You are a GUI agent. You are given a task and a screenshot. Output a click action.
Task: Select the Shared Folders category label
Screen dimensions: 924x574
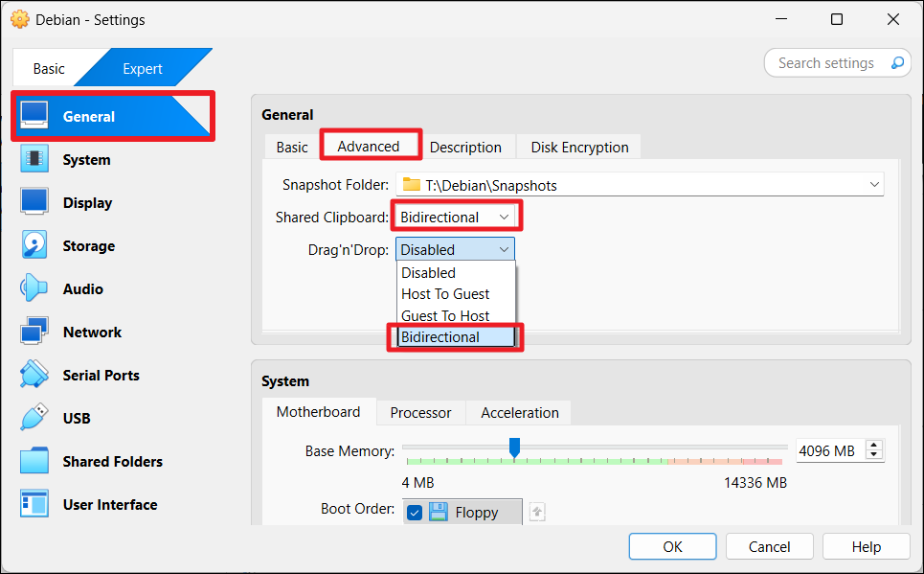[x=113, y=461]
